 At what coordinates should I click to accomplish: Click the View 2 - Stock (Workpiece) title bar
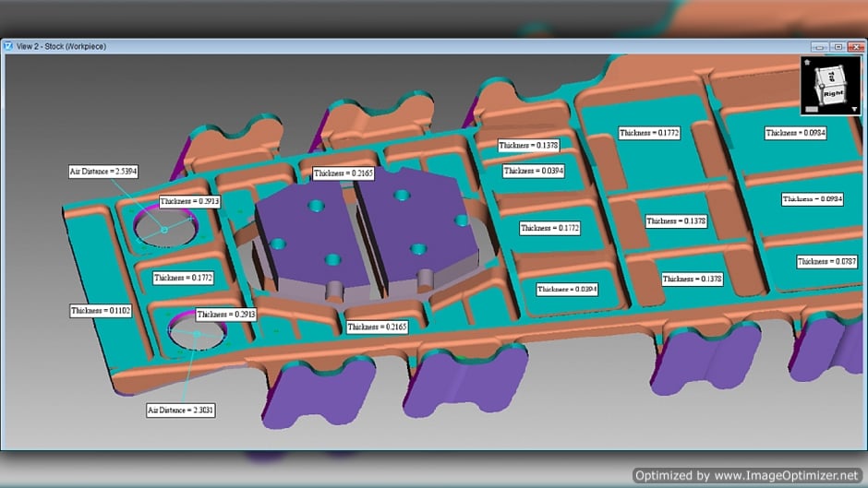click(x=369, y=46)
